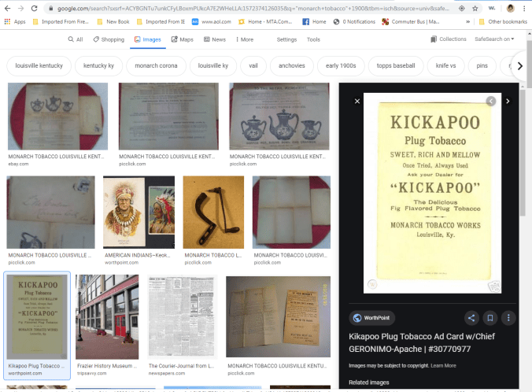Open preview panel three-dot options
The height and width of the screenshot is (392, 532).
point(508,318)
